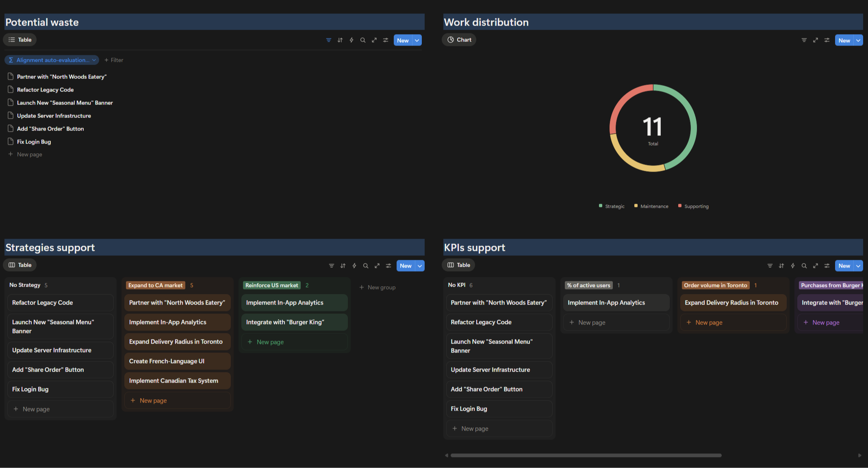Click sort icon in Potential waste toolbar
Image resolution: width=868 pixels, height=468 pixels.
(340, 40)
